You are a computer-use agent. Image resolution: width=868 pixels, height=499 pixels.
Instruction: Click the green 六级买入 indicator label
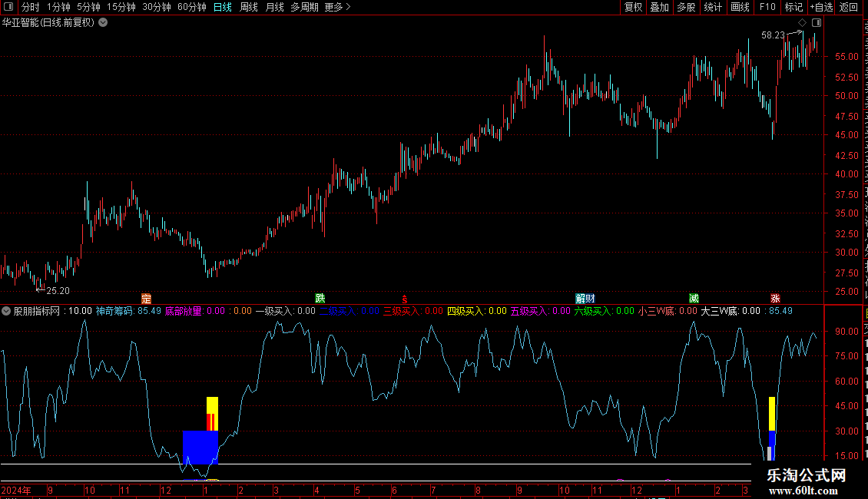[604, 311]
